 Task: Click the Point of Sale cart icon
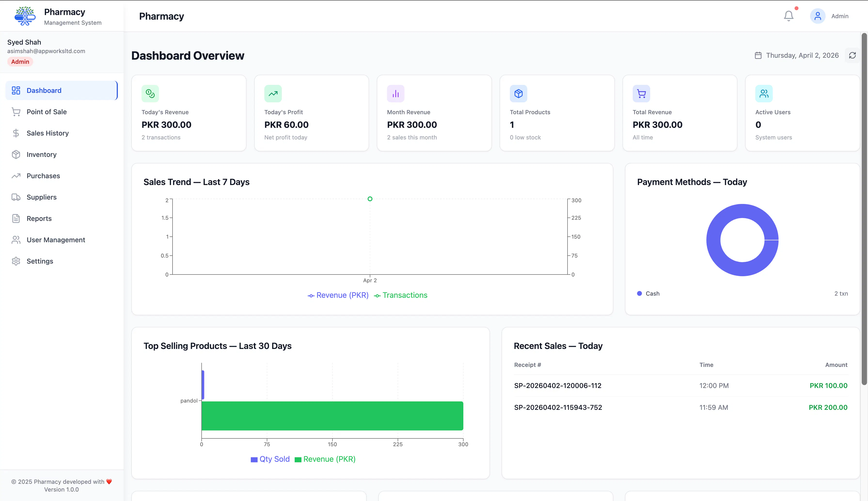point(16,112)
